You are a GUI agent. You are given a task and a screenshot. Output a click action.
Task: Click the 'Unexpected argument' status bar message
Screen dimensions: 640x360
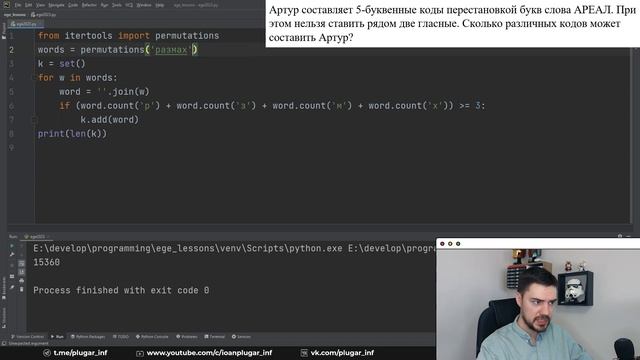(28, 343)
